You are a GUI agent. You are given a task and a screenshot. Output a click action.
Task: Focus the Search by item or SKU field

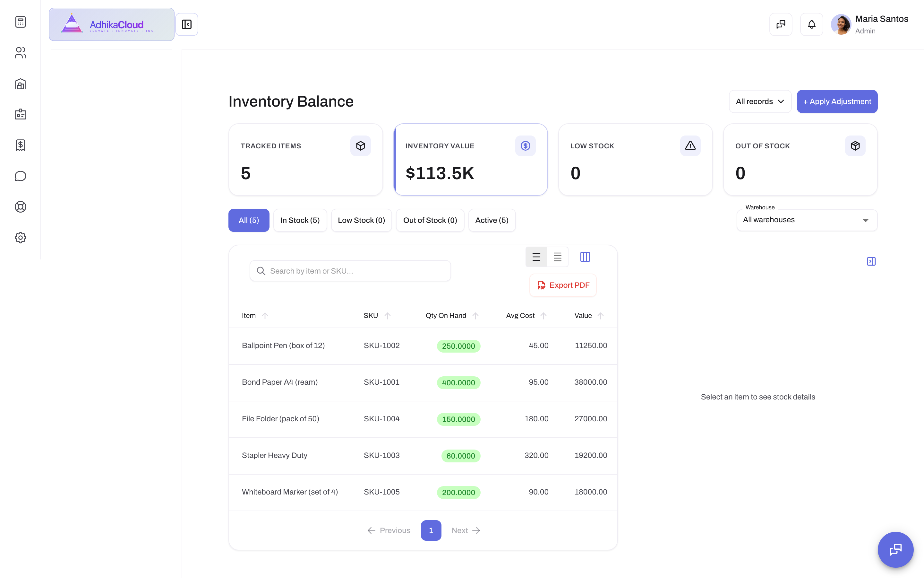pyautogui.click(x=350, y=271)
